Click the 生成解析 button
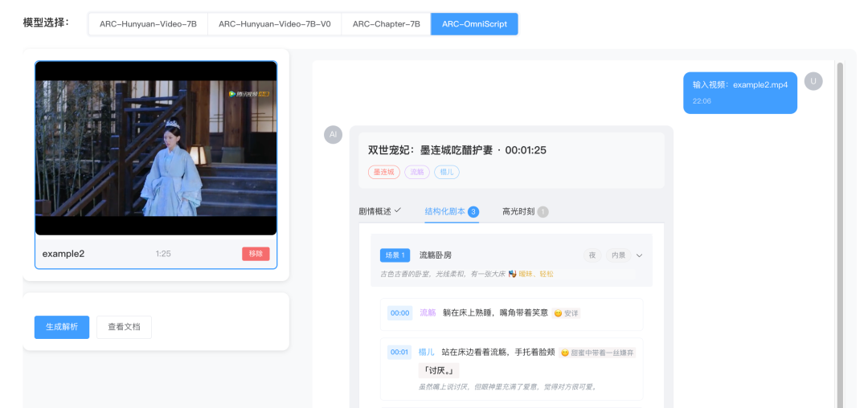This screenshot has height=408, width=868. (61, 328)
